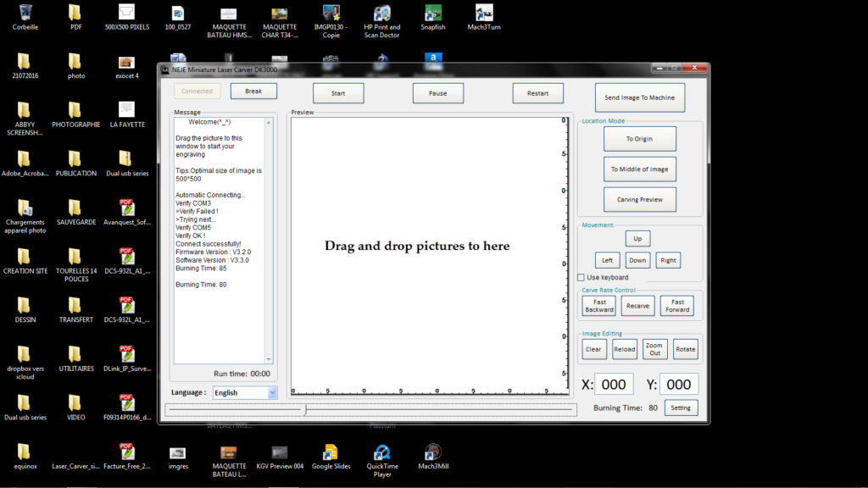Screen dimensions: 868x488
Task: Click the Y coordinate field
Action: pos(679,384)
